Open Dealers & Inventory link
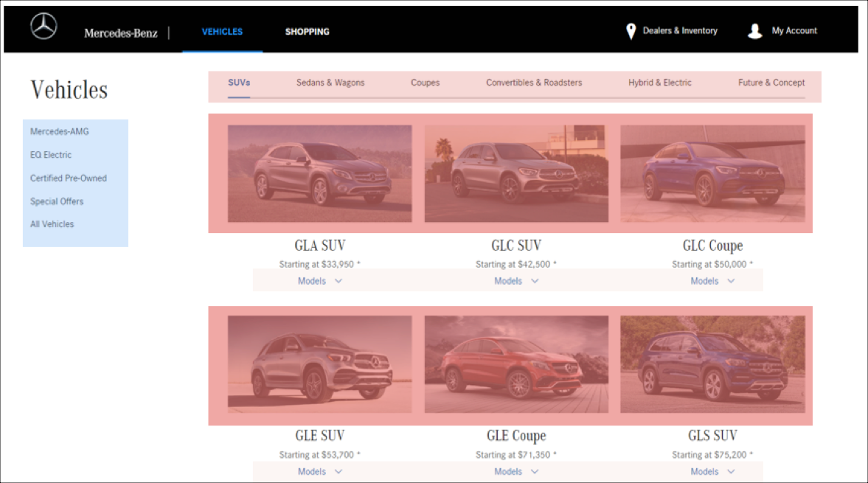Viewport: 868px width, 483px height. tap(680, 30)
